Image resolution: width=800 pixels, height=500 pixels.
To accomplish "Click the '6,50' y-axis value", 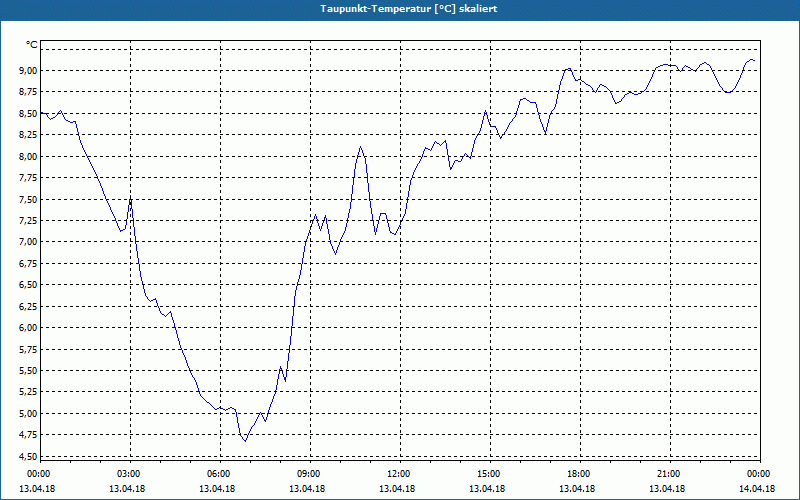I will tap(29, 285).
